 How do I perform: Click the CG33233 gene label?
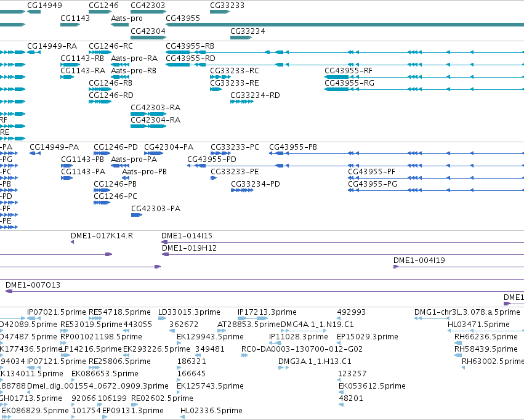coord(227,6)
